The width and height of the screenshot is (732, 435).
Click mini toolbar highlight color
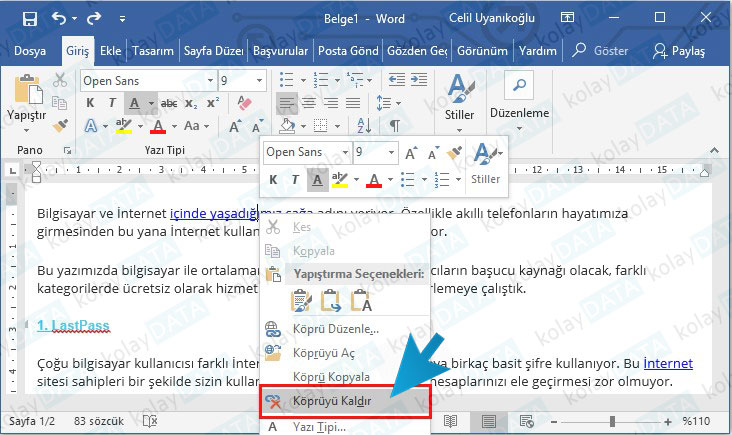coord(340,180)
